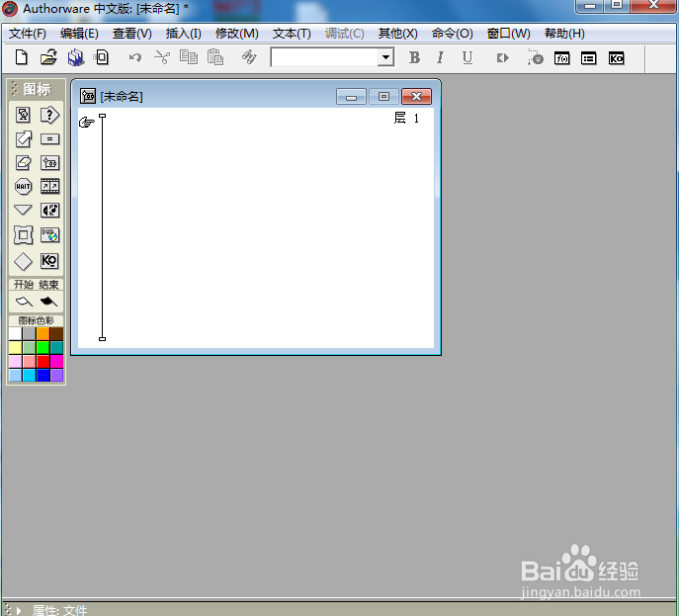
Task: Open the 窗口(W) menu
Action: [x=508, y=34]
